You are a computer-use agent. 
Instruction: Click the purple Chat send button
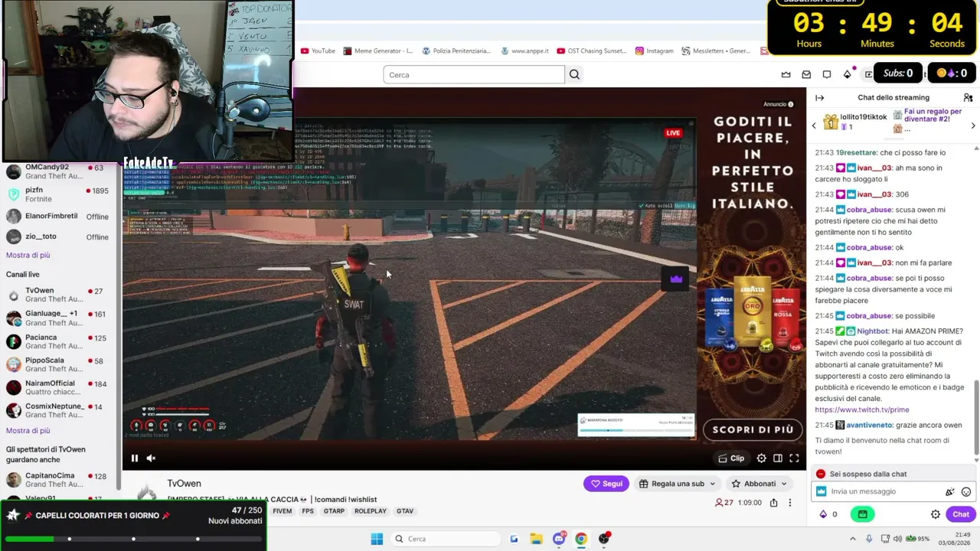coord(960,514)
